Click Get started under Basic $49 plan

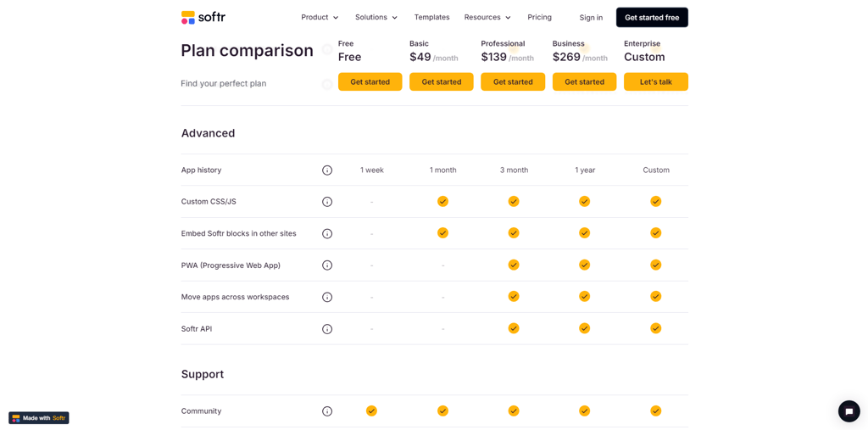coord(441,82)
